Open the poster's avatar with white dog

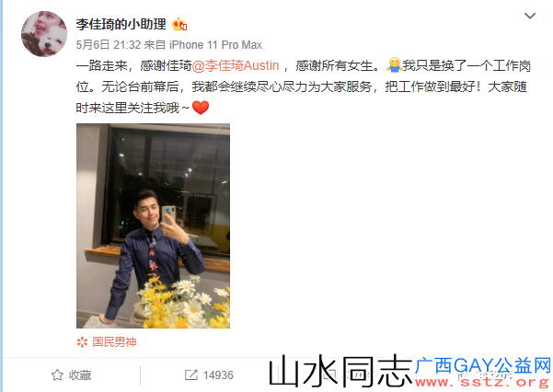[44, 34]
